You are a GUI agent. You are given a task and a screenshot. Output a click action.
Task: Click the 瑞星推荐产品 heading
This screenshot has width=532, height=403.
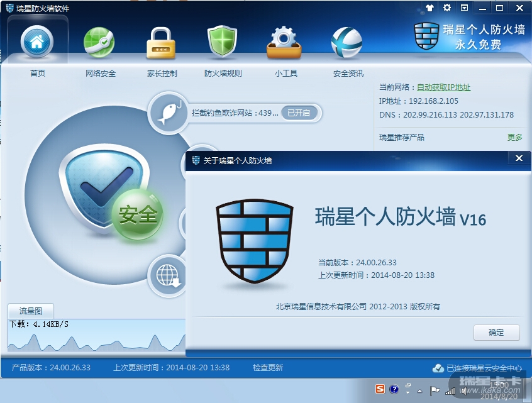click(402, 138)
